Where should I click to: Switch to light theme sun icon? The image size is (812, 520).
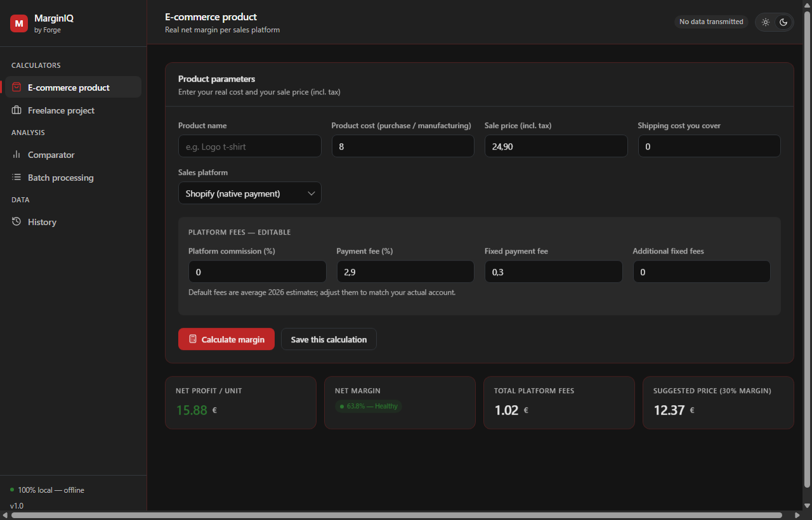click(766, 22)
